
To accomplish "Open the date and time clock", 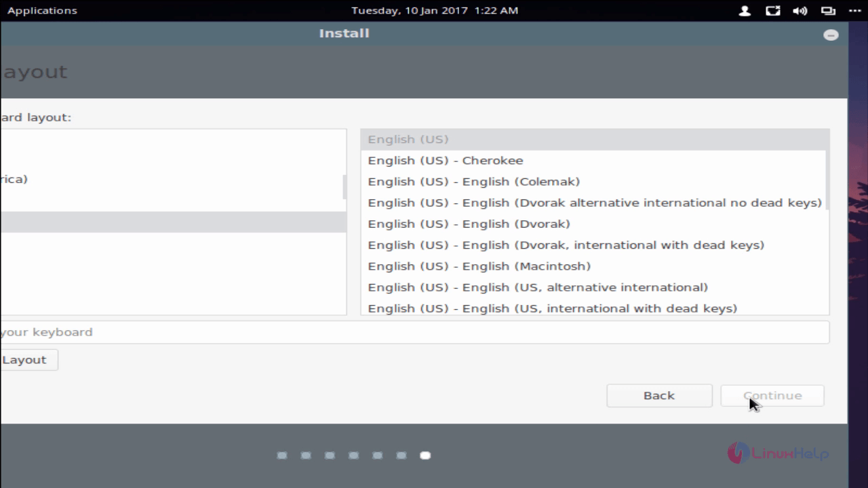I will point(435,10).
